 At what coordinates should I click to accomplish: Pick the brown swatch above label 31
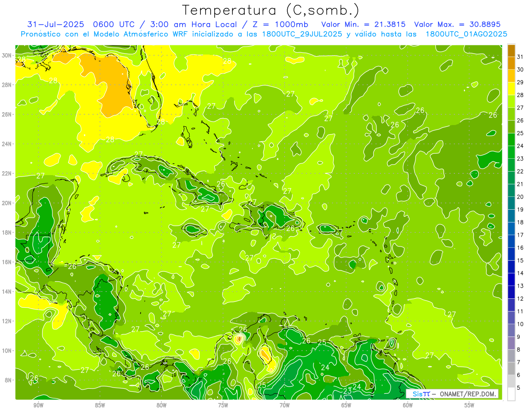pyautogui.click(x=512, y=51)
